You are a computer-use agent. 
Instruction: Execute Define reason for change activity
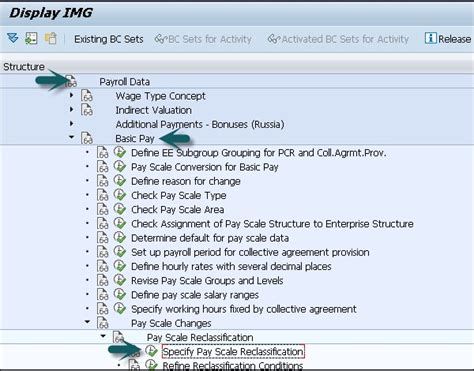coord(120,181)
